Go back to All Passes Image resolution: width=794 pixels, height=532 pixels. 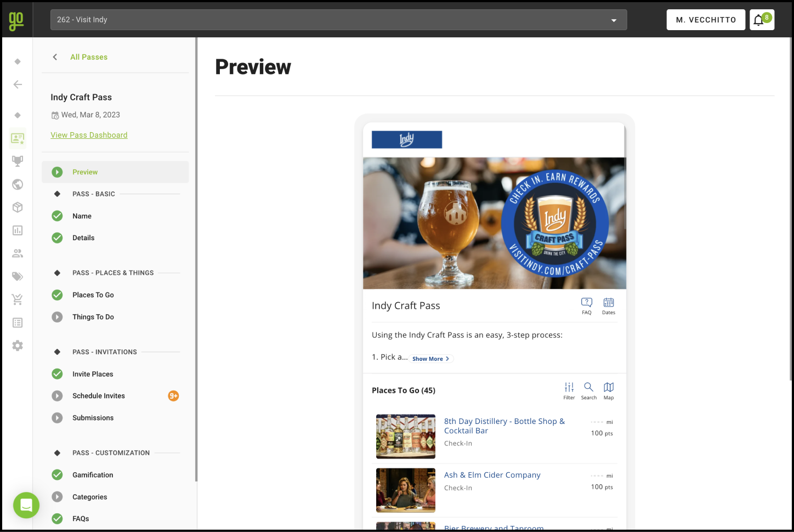(x=89, y=57)
